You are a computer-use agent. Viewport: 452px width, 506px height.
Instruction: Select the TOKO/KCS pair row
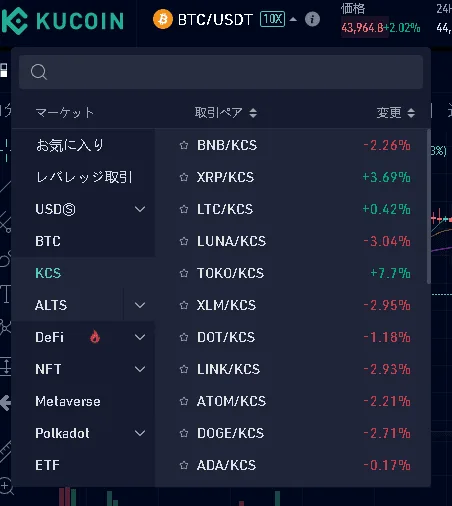(x=291, y=273)
